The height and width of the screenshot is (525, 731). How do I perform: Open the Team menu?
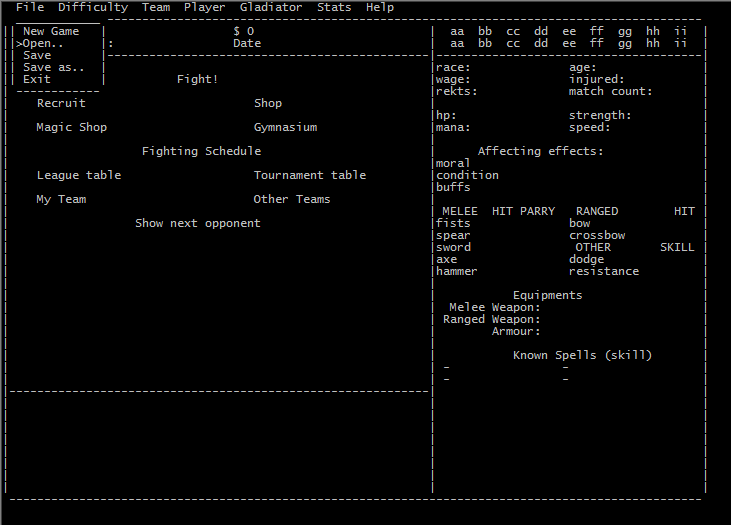(x=156, y=7)
